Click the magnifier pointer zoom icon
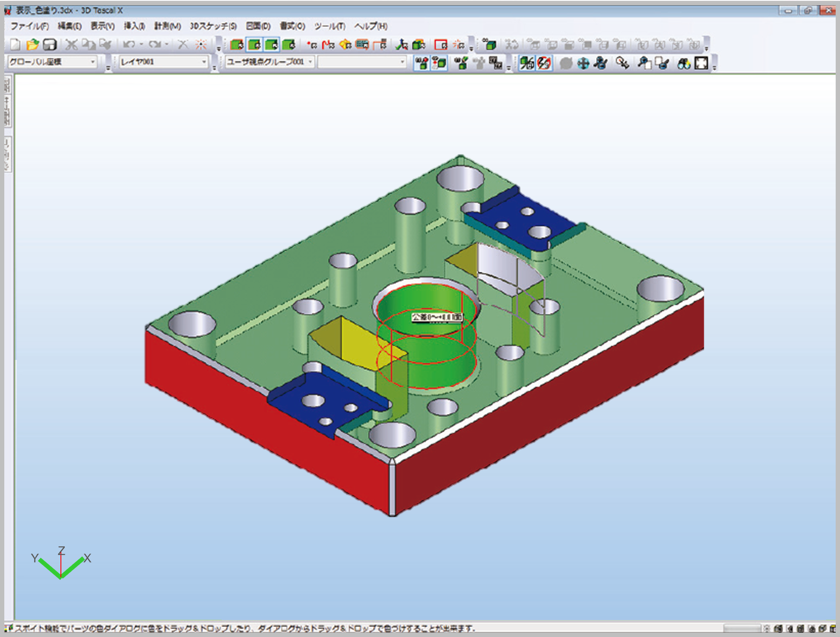 (622, 63)
